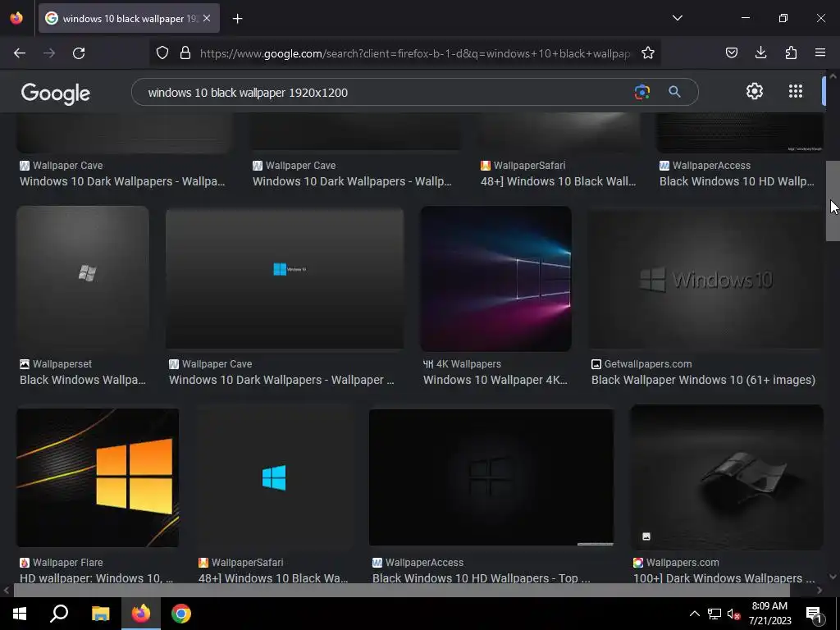840x630 pixels.
Task: Click the vertical scrollbar thumb
Action: pyautogui.click(x=833, y=201)
